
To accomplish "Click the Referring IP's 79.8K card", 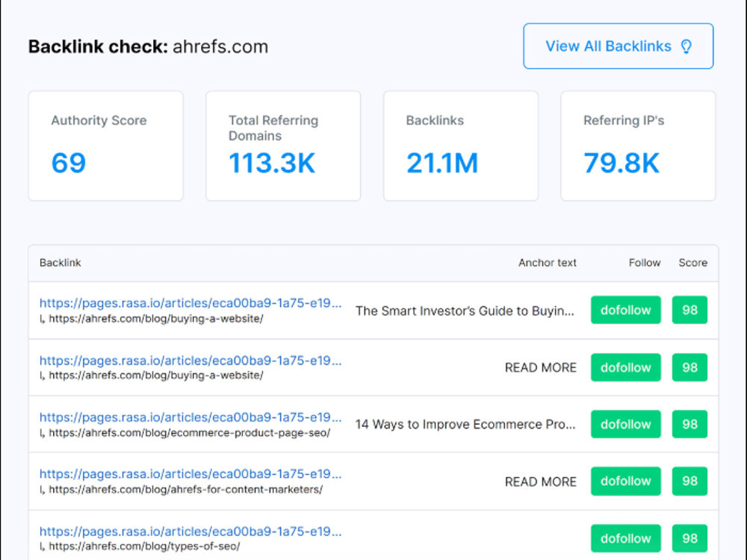I will [639, 146].
